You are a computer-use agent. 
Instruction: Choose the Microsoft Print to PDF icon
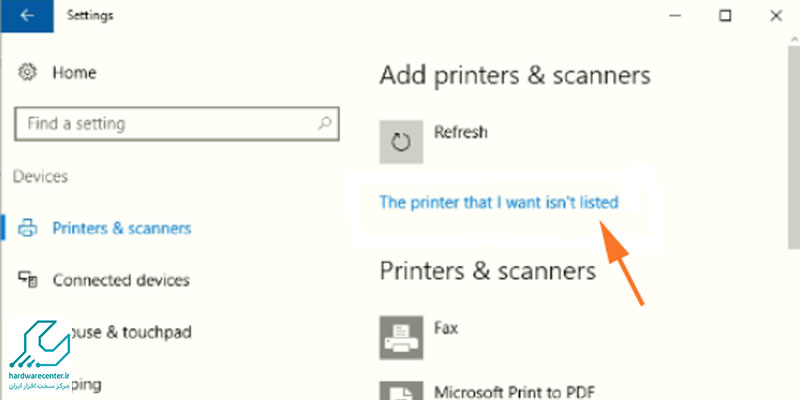400,390
